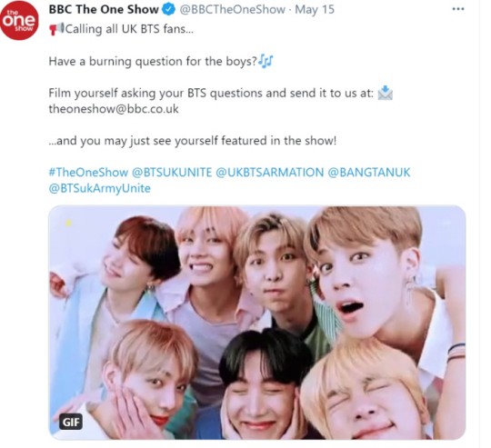The height and width of the screenshot is (448, 491).
Task: Open the #TheOneShow hashtag
Action: (x=88, y=172)
